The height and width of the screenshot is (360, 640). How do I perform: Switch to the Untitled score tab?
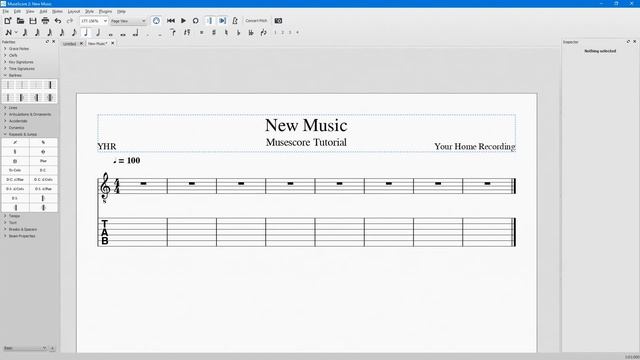[70, 44]
